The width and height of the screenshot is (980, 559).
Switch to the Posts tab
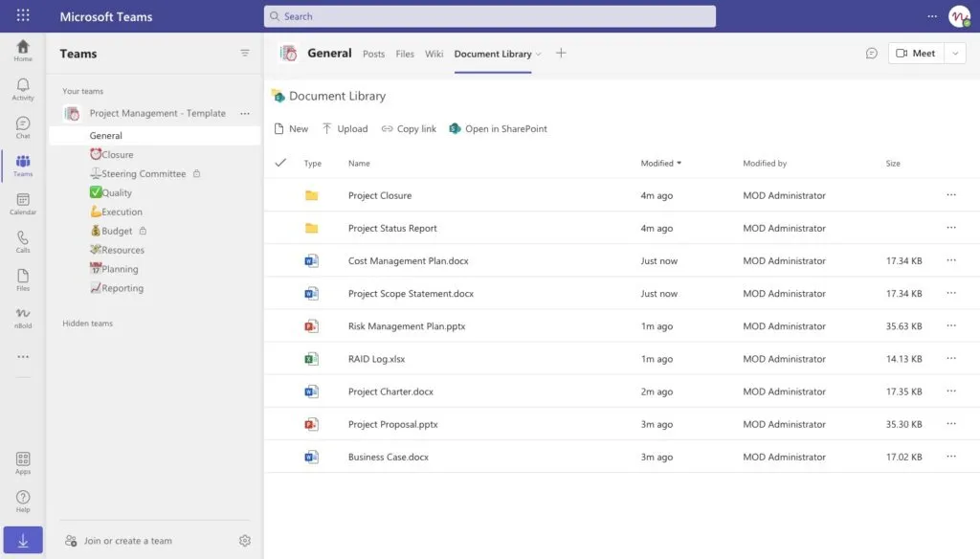coord(374,54)
